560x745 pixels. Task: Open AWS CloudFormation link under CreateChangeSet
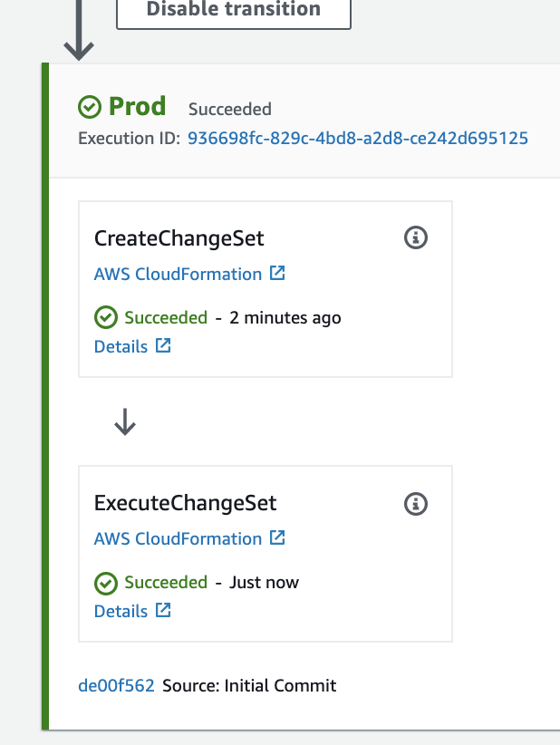[x=178, y=274]
